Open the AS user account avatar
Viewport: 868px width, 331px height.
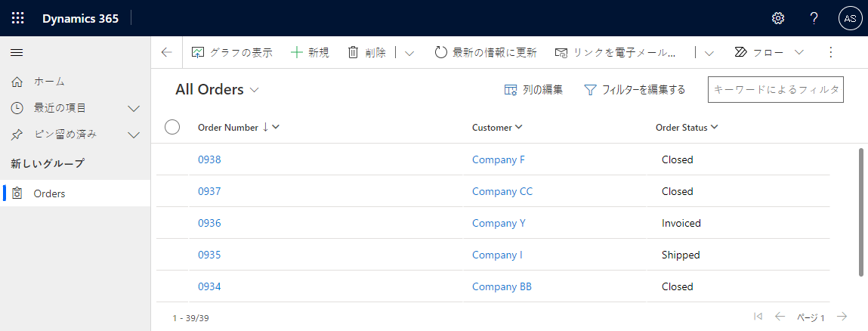(850, 18)
